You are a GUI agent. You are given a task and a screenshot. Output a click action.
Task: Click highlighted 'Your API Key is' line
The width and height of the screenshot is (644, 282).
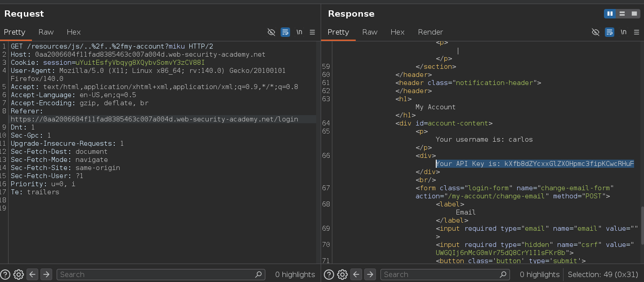pos(535,164)
